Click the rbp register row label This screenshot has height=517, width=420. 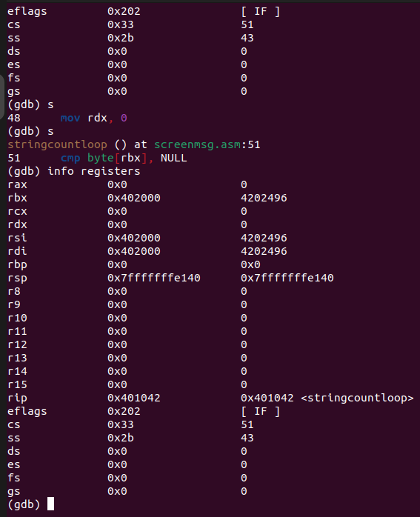[x=17, y=264]
